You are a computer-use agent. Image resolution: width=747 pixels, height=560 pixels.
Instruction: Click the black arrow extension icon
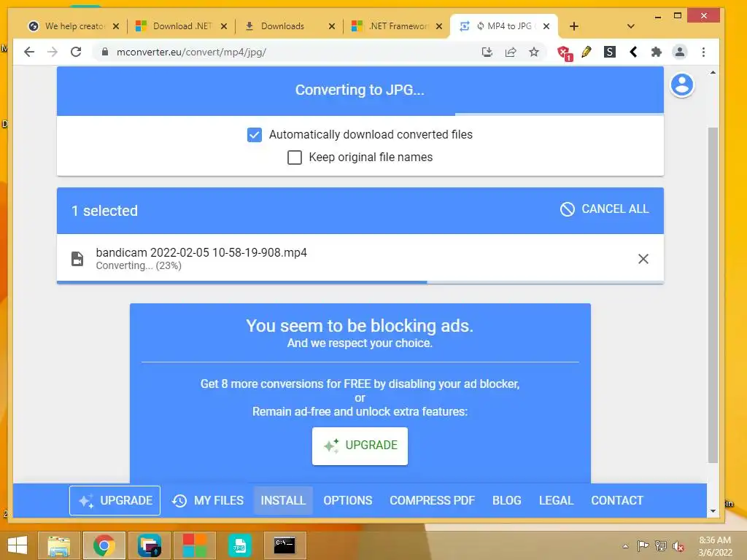tap(633, 52)
